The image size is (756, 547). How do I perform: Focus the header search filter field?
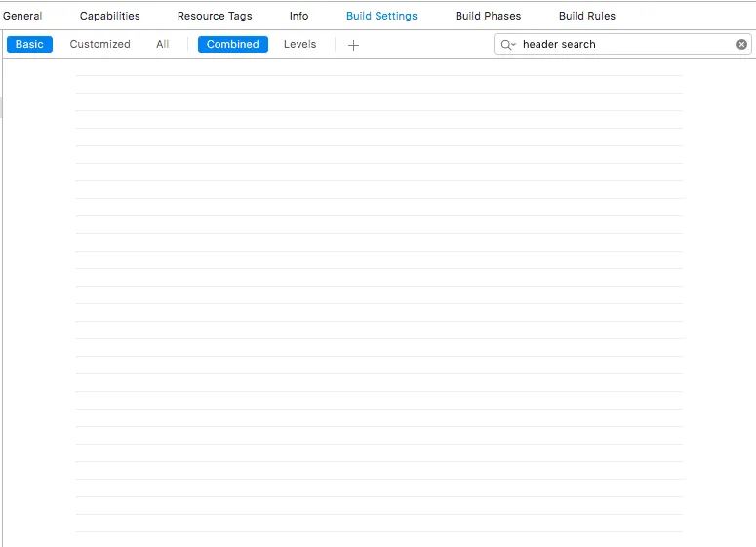tap(622, 44)
